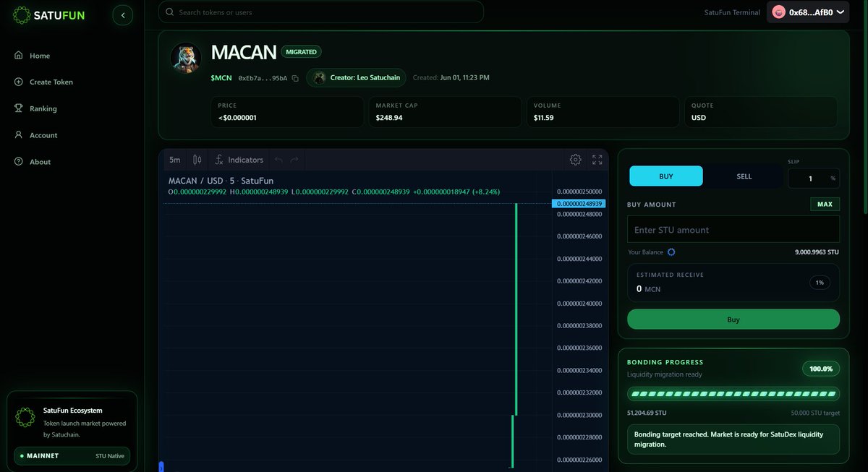Click the MIGRATED status badge

[301, 52]
